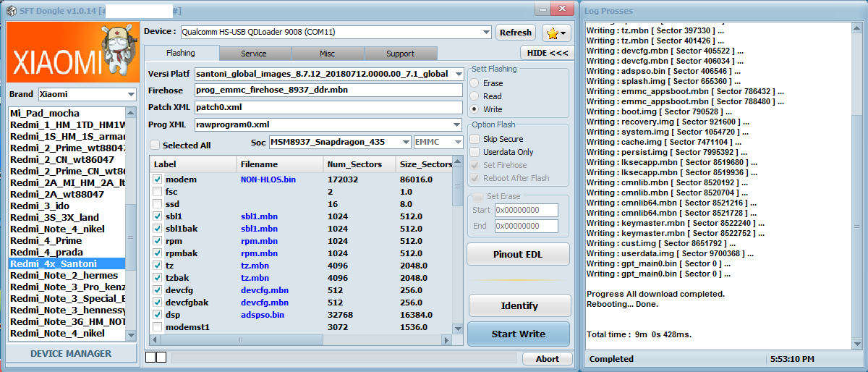Sort by the Num_Sectors column header
The image size is (868, 372).
point(359,164)
